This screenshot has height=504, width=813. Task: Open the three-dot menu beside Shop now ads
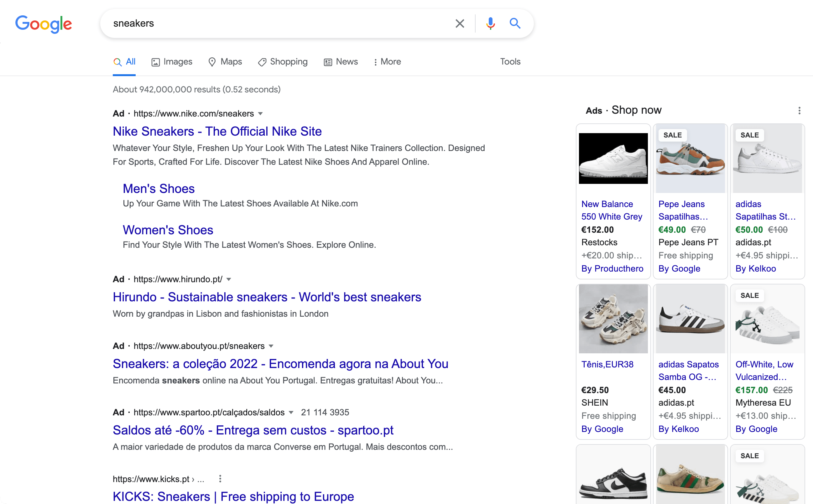[x=799, y=110]
